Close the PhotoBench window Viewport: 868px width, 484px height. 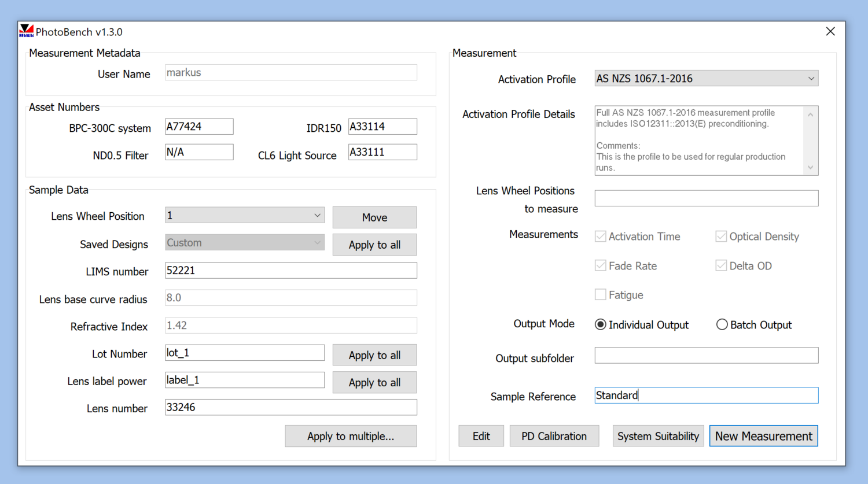[x=830, y=31]
